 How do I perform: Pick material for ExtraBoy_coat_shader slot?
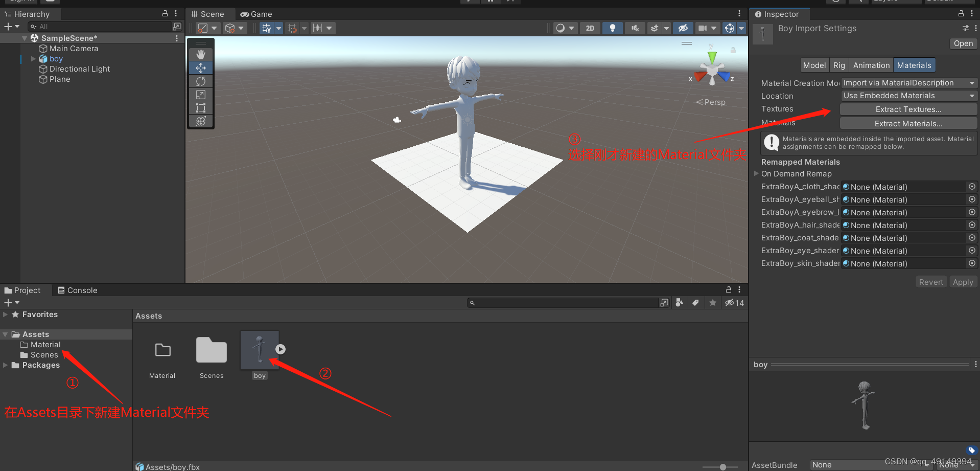(972, 238)
